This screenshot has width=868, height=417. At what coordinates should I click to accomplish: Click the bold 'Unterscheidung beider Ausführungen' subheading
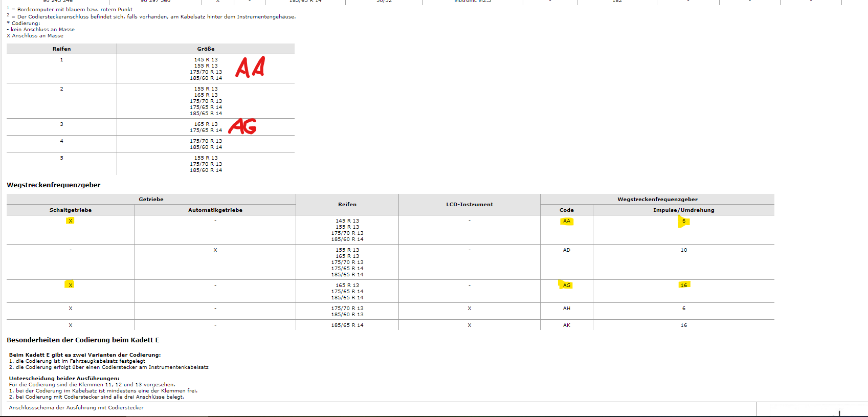click(64, 379)
